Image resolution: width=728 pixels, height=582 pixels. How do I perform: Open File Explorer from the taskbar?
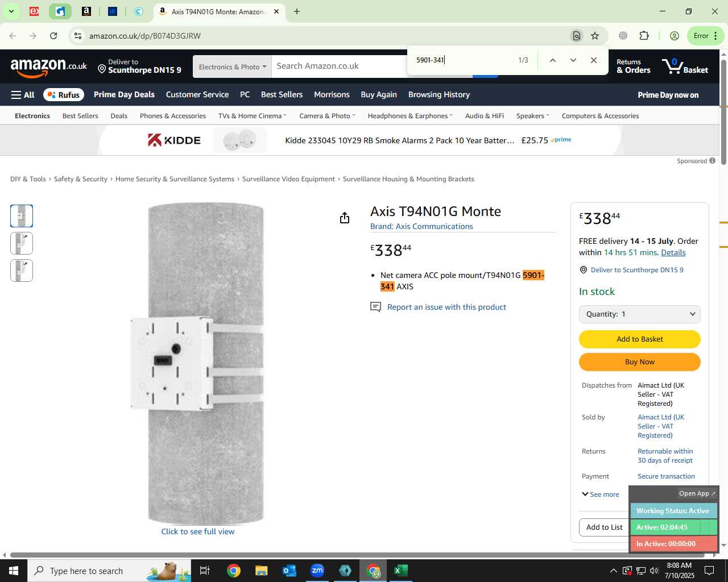point(262,571)
